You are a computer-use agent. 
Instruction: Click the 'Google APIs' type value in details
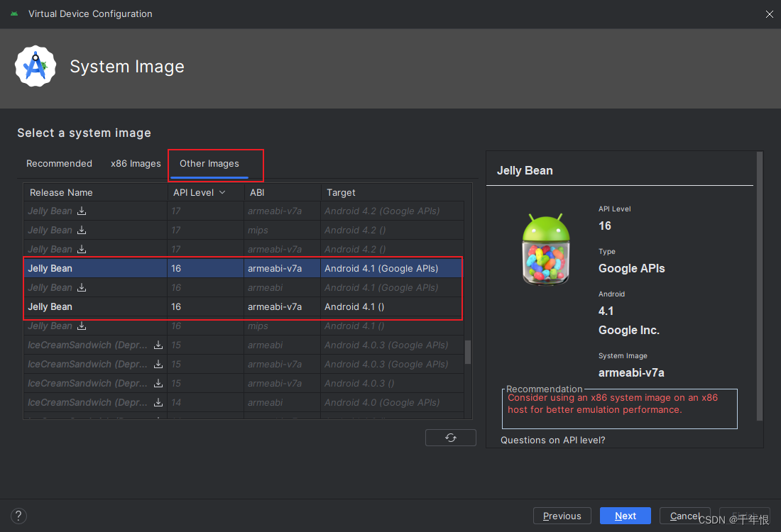point(632,268)
